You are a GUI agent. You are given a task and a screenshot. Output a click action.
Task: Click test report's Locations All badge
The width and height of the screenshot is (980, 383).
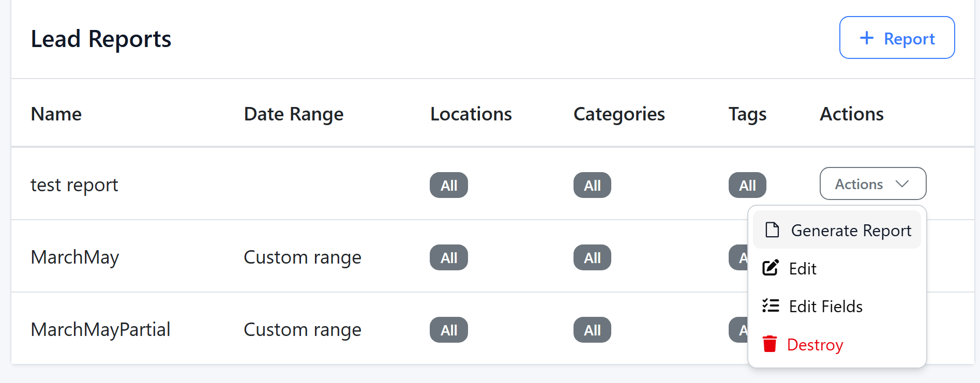pos(448,185)
